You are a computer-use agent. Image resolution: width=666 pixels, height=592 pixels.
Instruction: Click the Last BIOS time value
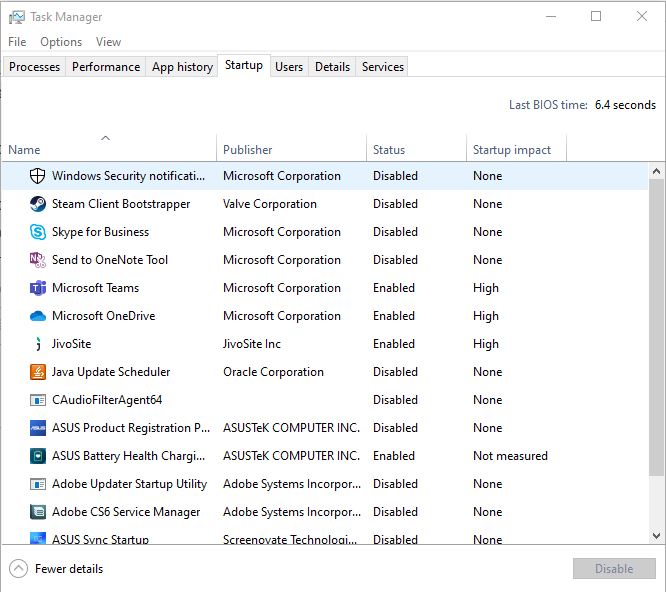click(x=625, y=105)
